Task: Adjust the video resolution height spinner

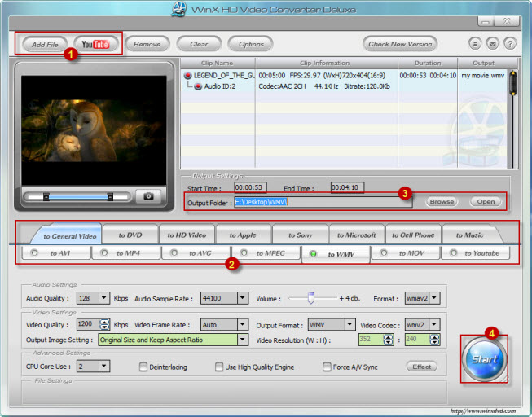Action: point(434,340)
